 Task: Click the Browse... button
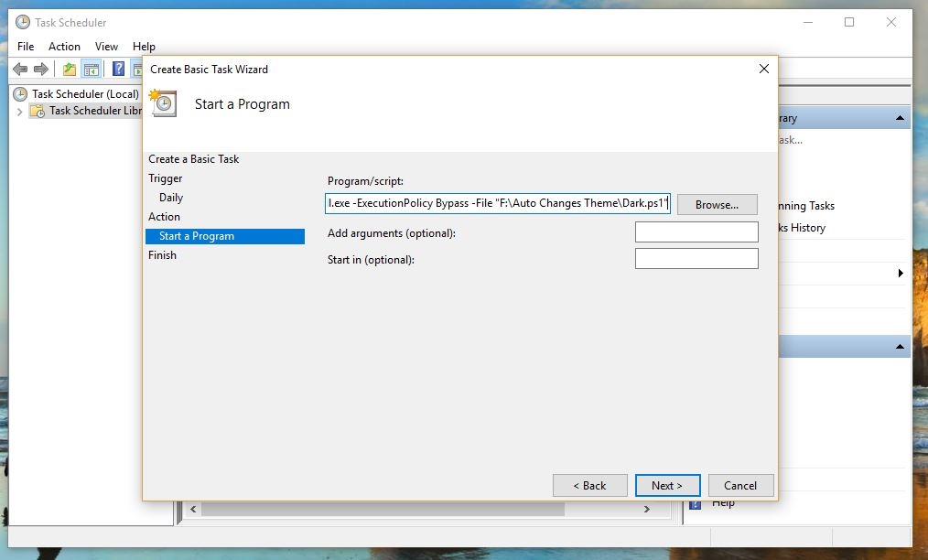717,205
